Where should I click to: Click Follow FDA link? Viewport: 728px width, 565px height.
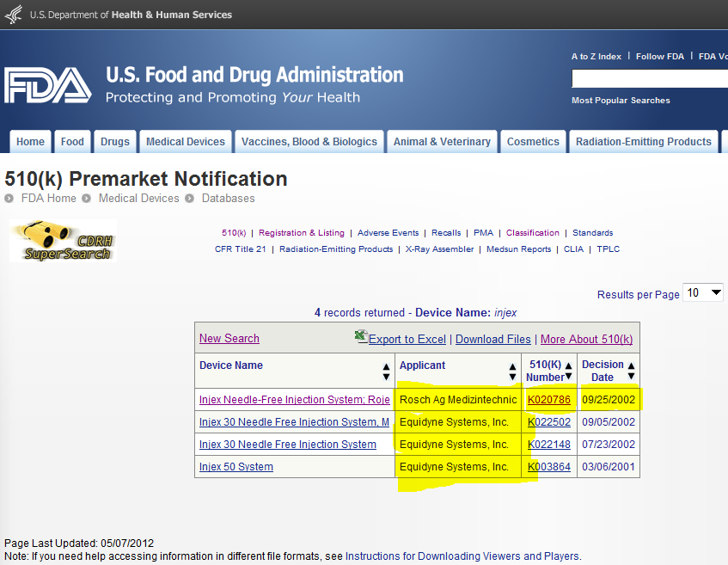point(660,56)
